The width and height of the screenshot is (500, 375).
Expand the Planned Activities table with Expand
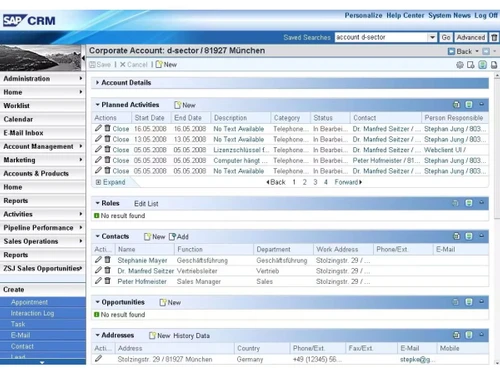click(111, 182)
